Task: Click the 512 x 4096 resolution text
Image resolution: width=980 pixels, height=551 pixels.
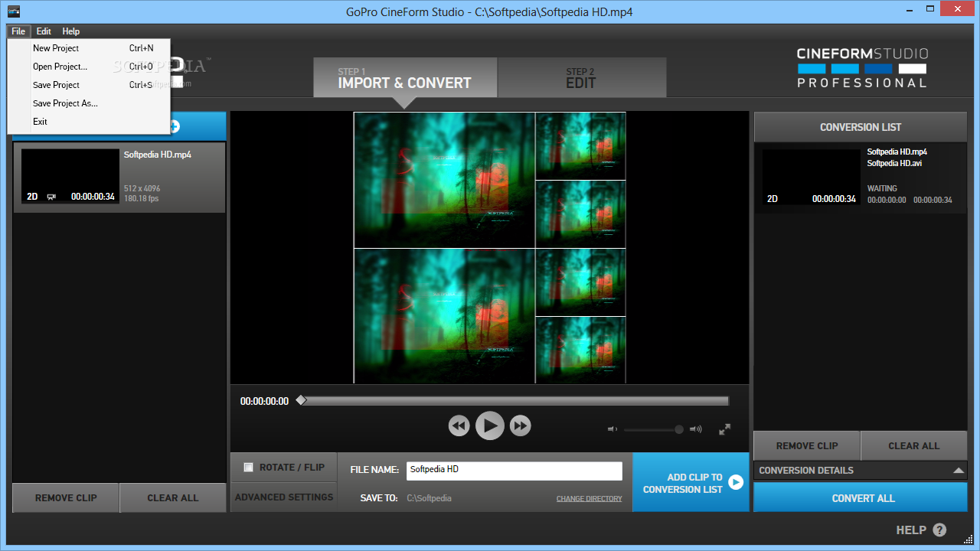Action: [142, 188]
